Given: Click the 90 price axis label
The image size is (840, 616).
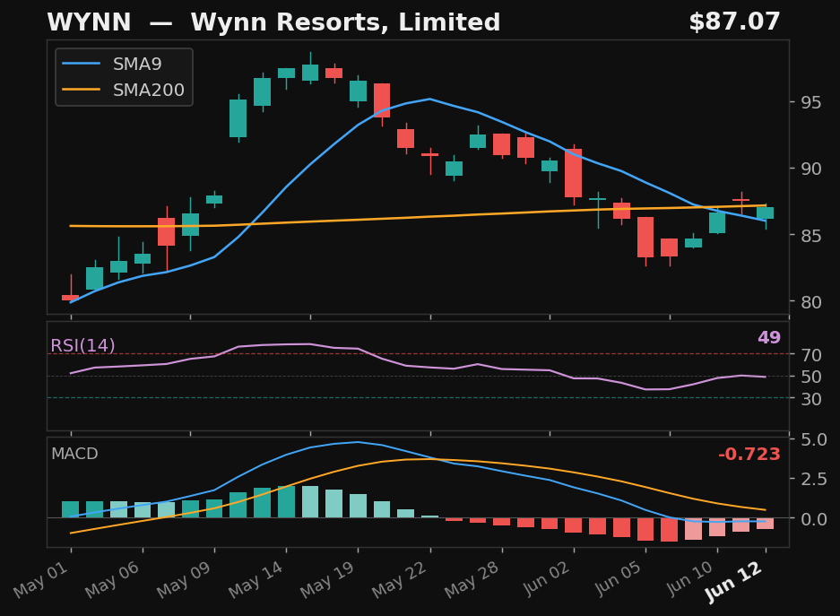Looking at the screenshot, I should pyautogui.click(x=811, y=169).
